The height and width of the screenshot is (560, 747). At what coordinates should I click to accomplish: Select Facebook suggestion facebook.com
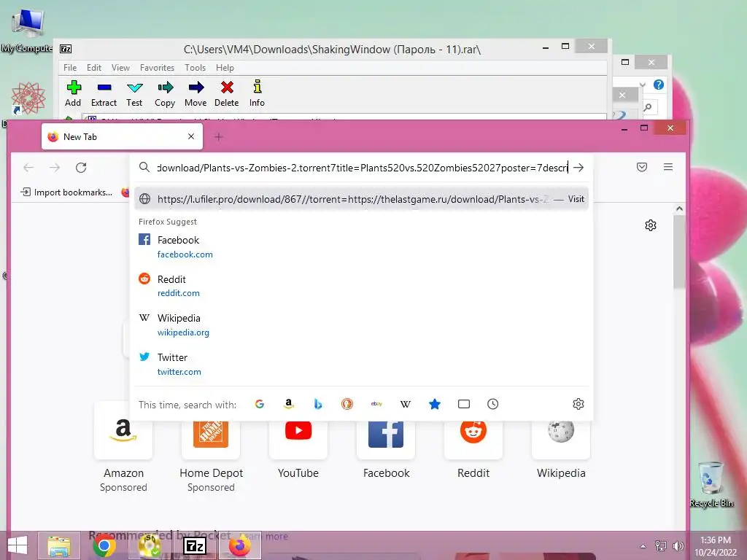tap(361, 246)
